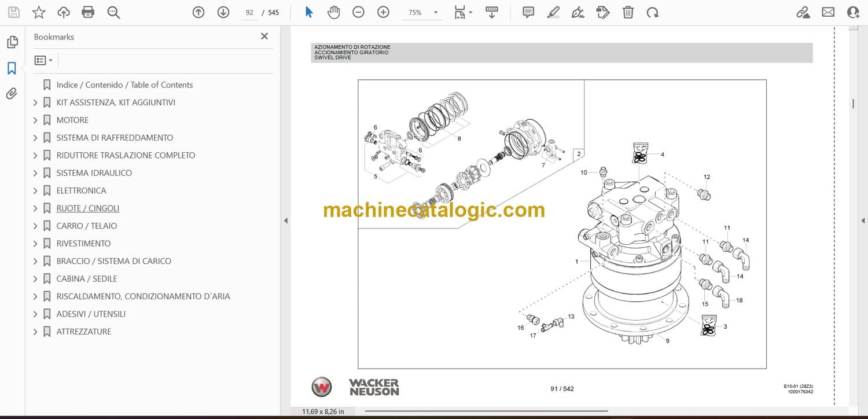Click the page number input field
Image resolution: width=868 pixels, height=419 pixels.
(249, 12)
